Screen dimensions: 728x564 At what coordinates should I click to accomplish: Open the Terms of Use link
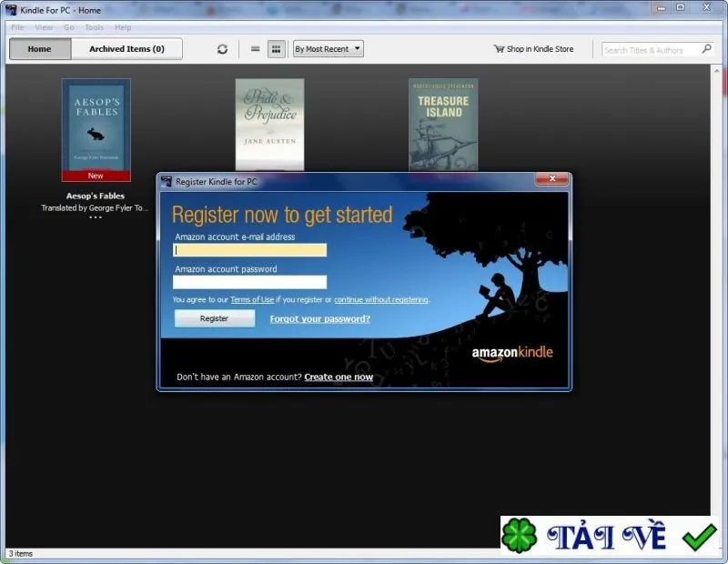click(252, 299)
